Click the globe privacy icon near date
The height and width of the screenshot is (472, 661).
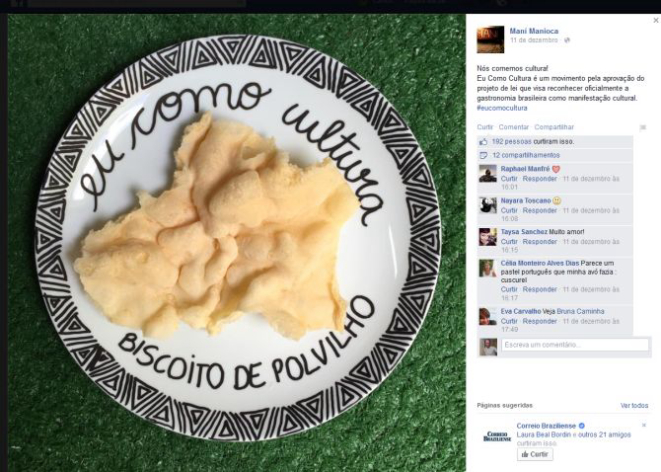(x=567, y=40)
